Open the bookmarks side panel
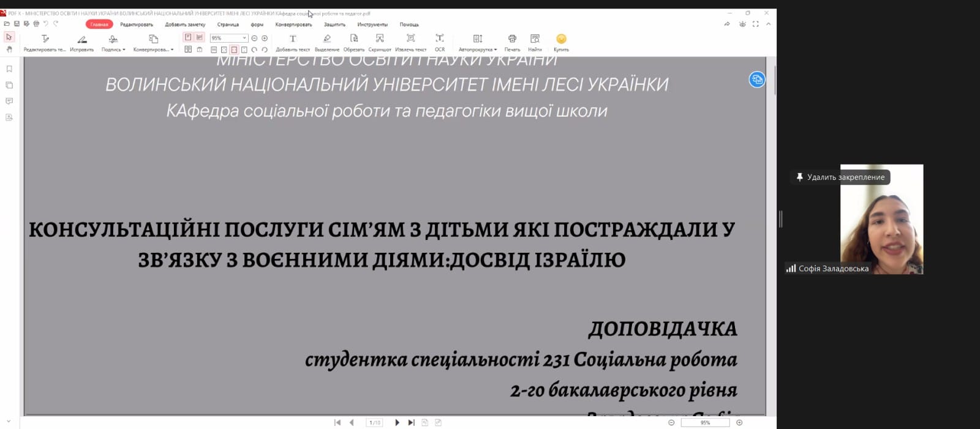980x429 pixels. pos(9,69)
